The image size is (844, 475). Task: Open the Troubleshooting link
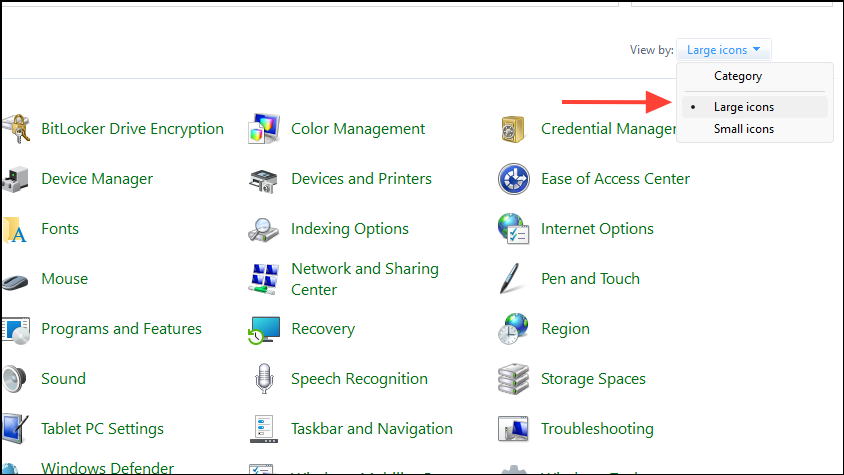coord(597,429)
